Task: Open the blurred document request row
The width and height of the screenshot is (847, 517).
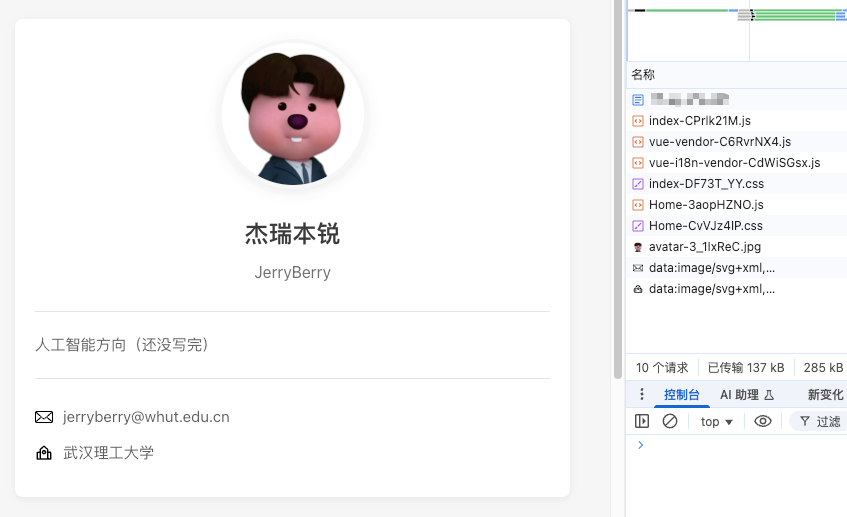Action: pos(736,99)
